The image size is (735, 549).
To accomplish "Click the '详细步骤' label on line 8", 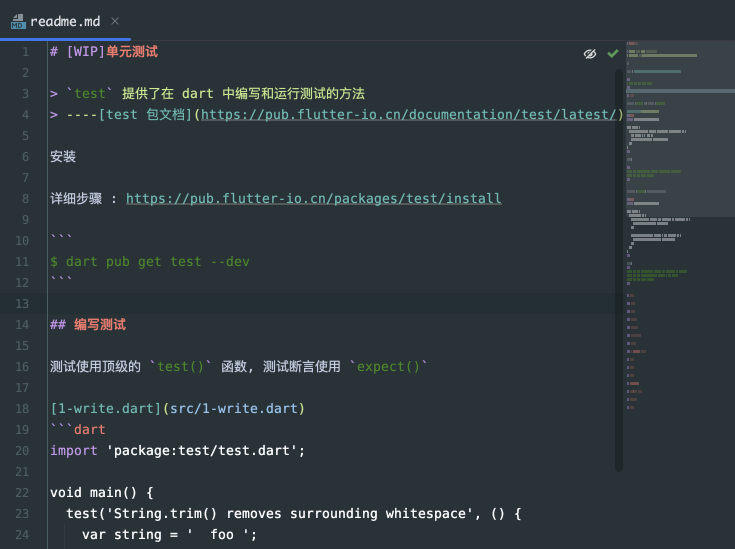I will coord(76,198).
